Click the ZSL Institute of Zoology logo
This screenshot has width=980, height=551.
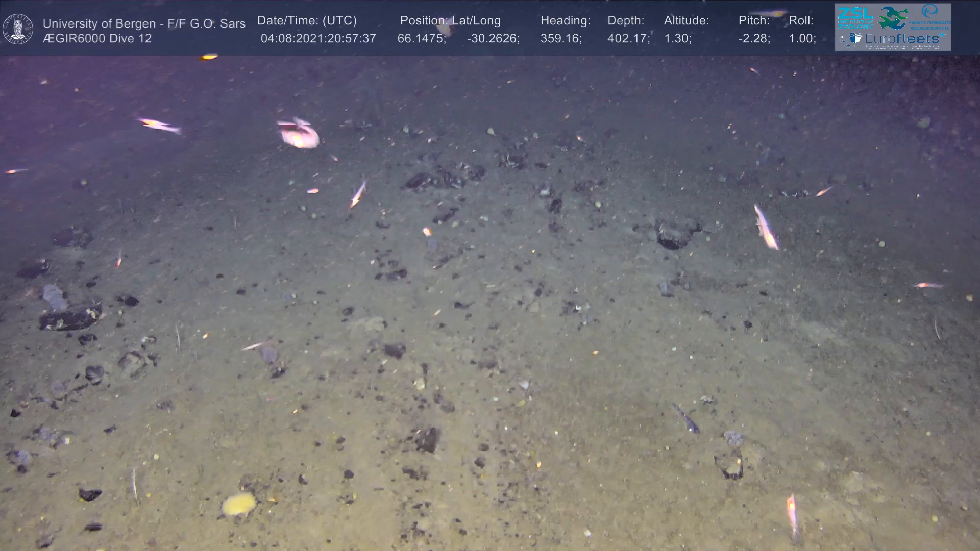coord(855,18)
